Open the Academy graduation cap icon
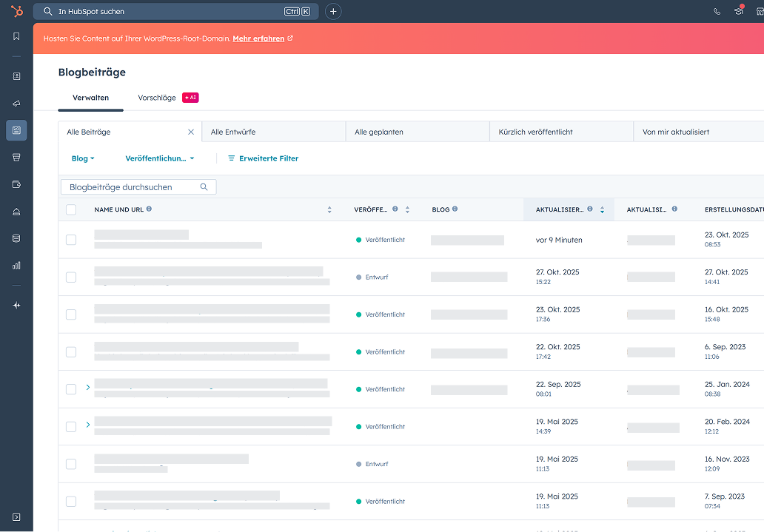This screenshot has height=532, width=764. [738, 12]
